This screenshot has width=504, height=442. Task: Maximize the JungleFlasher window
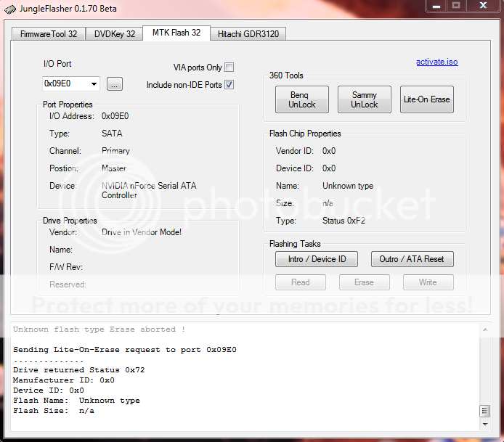(456, 6)
